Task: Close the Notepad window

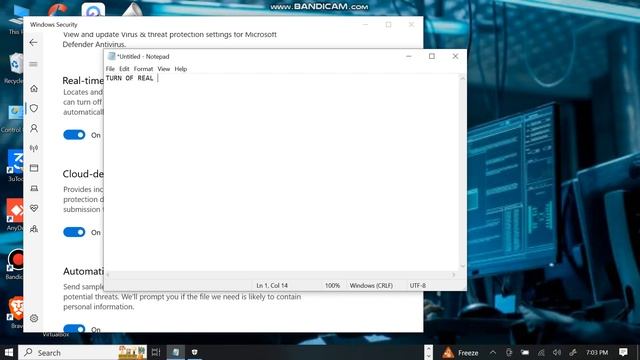Action: pyautogui.click(x=455, y=56)
